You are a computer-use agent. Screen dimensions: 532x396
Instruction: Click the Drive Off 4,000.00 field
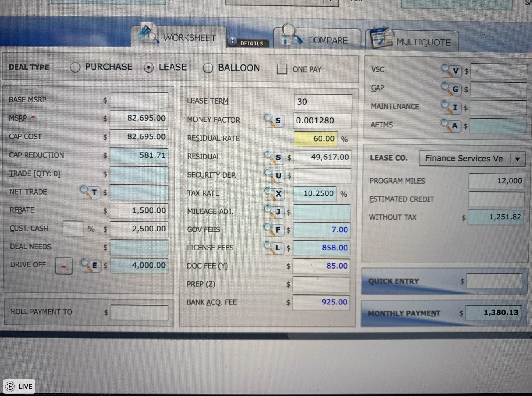[139, 266]
